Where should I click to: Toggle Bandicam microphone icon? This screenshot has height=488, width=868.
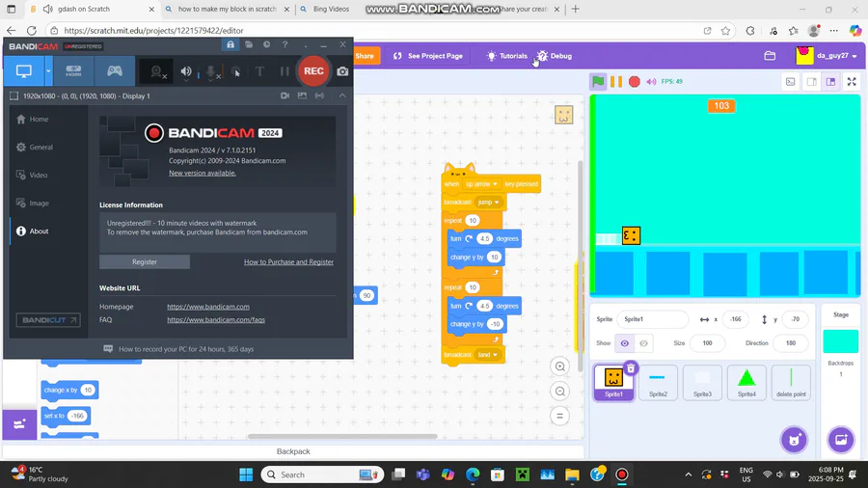tap(211, 71)
